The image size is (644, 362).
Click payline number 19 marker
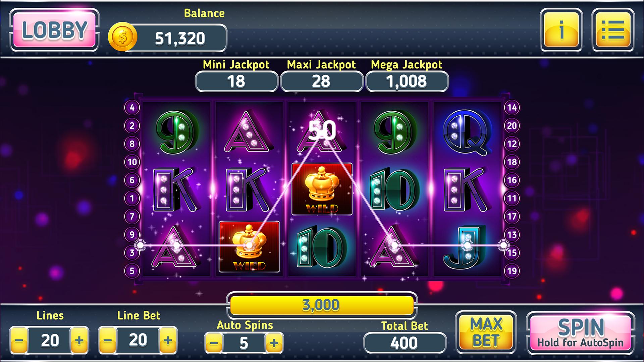[512, 270]
